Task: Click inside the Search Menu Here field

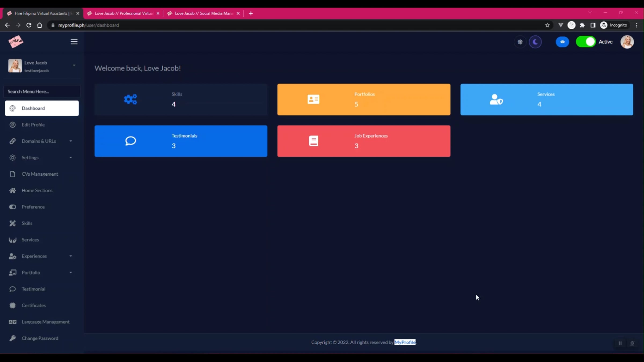Action: pos(42,91)
